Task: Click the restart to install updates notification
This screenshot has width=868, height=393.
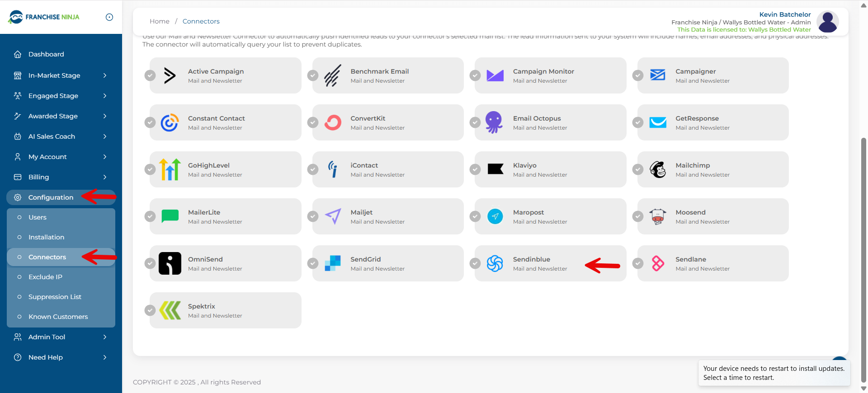Action: (x=774, y=373)
